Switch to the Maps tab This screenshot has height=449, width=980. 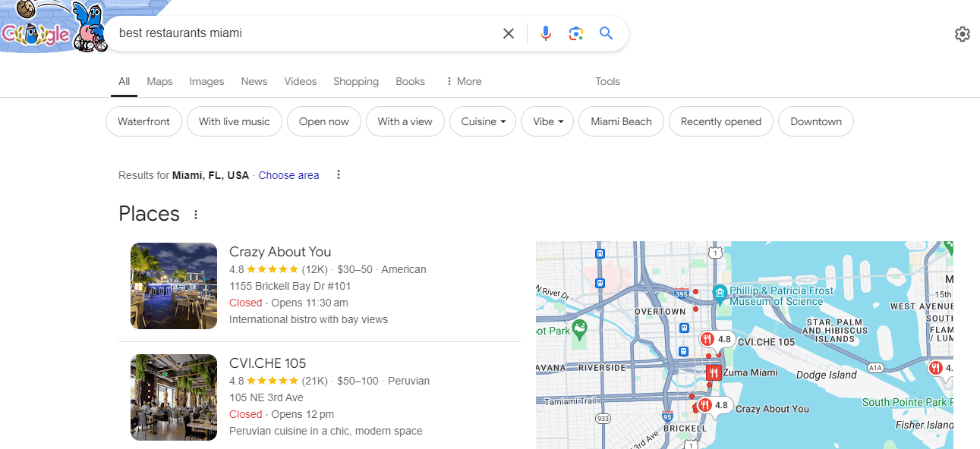159,81
